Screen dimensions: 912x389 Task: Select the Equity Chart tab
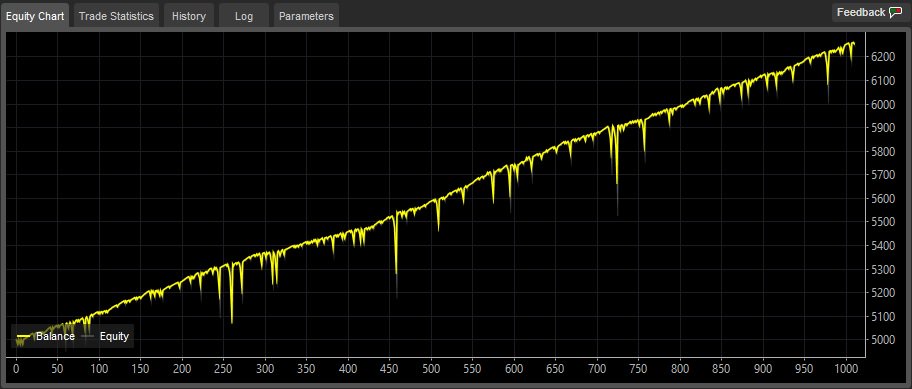[x=35, y=16]
